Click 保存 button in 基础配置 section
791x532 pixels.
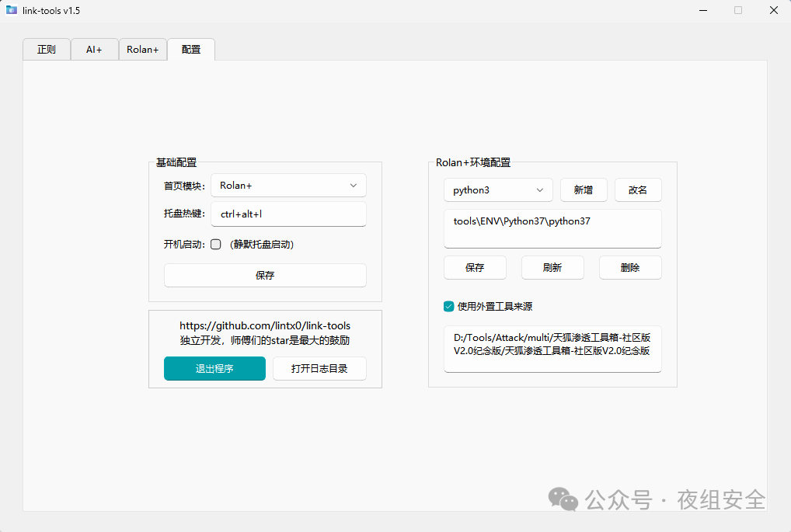[265, 275]
